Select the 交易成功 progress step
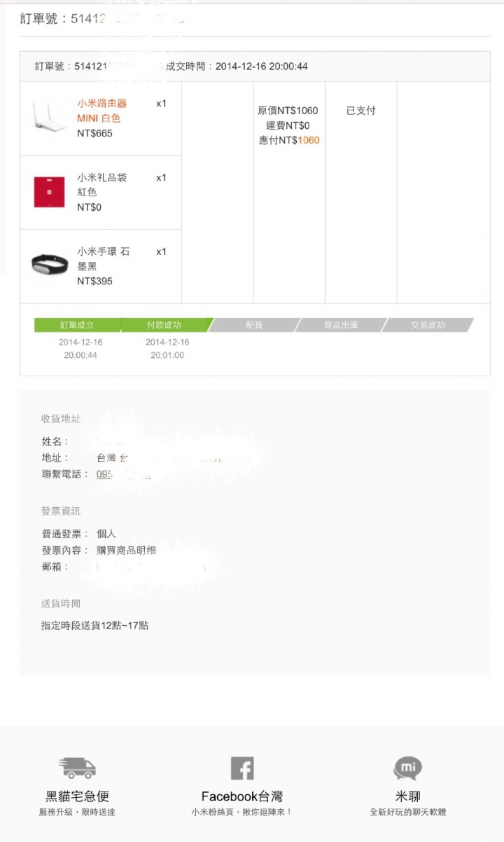The height and width of the screenshot is (842, 504). [428, 325]
